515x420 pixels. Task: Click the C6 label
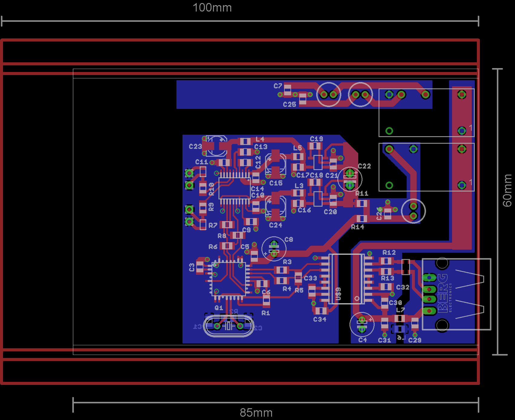[266, 292]
